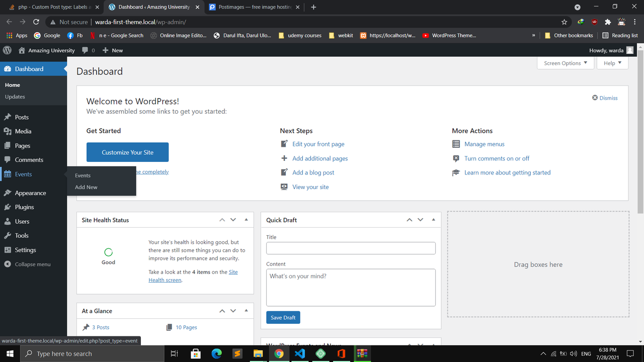This screenshot has height=362, width=644.
Task: Click the Quick Draft Title field
Action: tap(351, 248)
